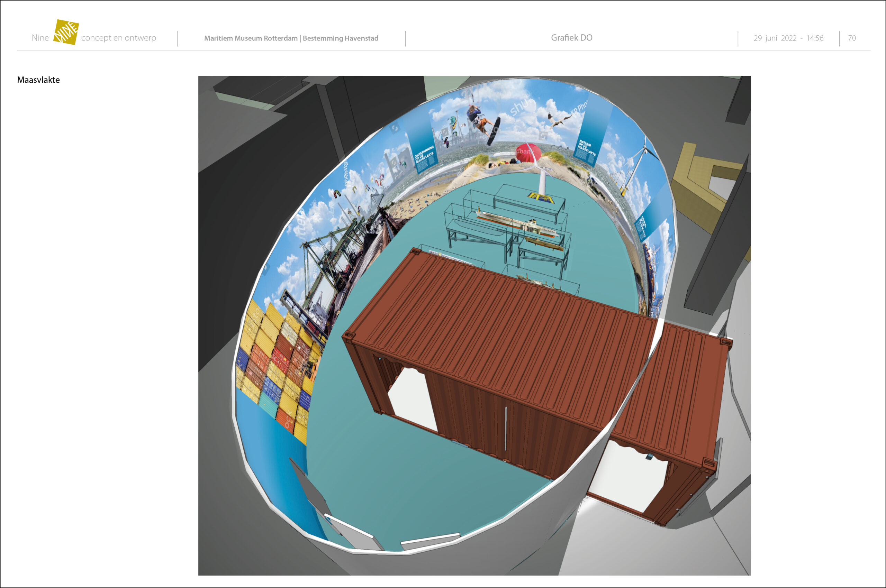
Task: Click 'concept en ontwerp' text
Action: pyautogui.click(x=119, y=38)
